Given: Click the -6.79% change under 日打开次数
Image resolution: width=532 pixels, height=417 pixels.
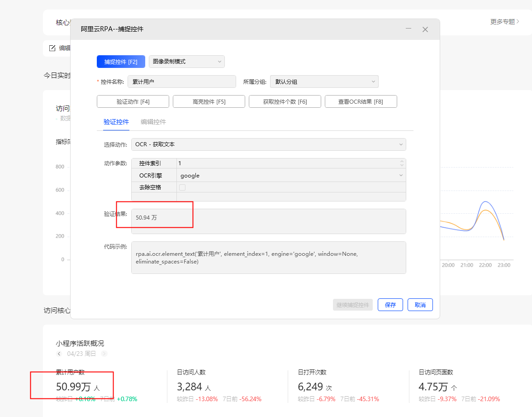Looking at the screenshot, I should (x=326, y=399).
